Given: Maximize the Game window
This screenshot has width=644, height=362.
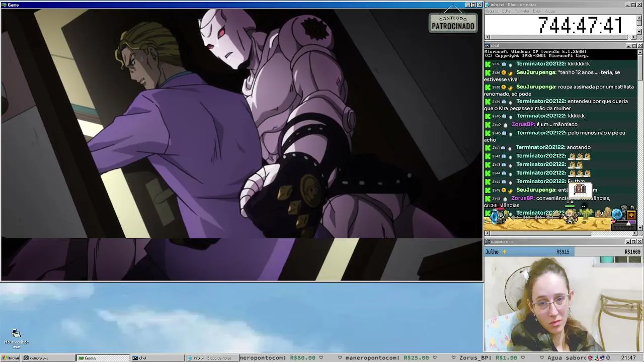Looking at the screenshot, I should pyautogui.click(x=473, y=5).
